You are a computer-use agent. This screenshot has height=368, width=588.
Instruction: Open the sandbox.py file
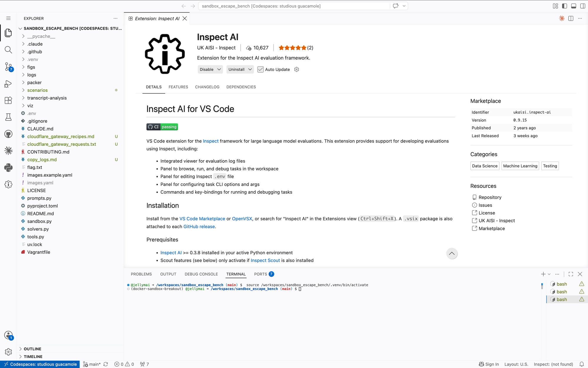point(39,221)
